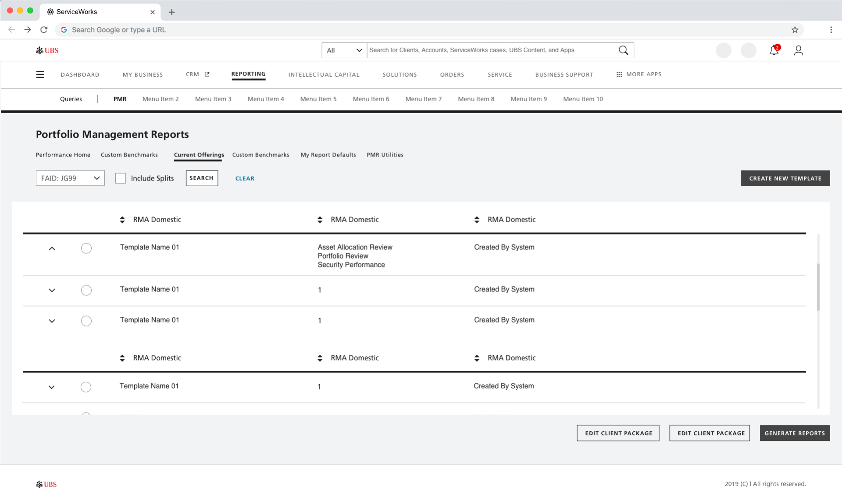Click the Clear link

[x=245, y=178]
